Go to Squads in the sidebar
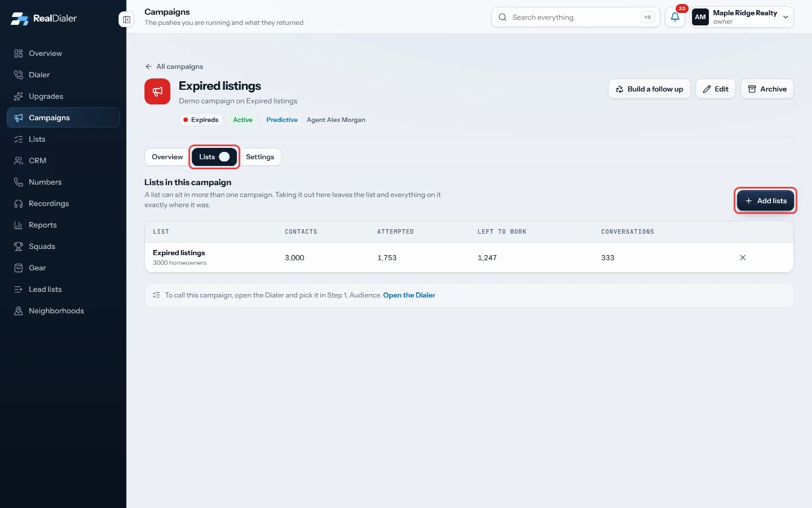 click(x=63, y=247)
